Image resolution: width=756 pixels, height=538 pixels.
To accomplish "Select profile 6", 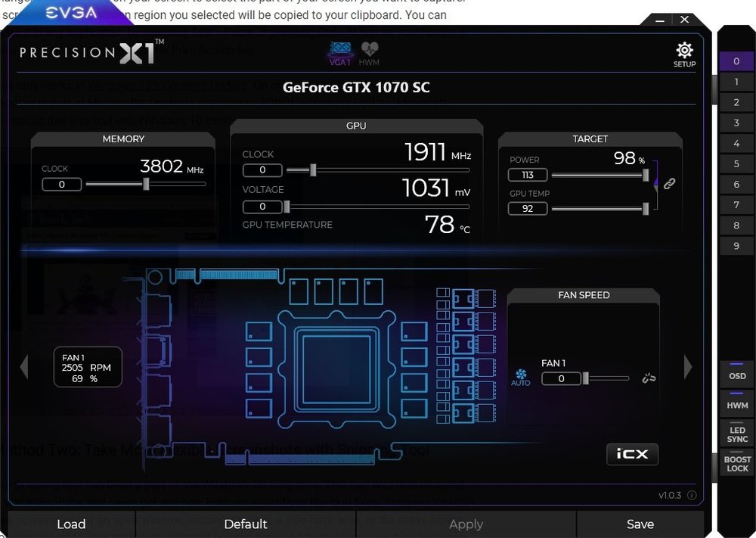I will tap(736, 185).
